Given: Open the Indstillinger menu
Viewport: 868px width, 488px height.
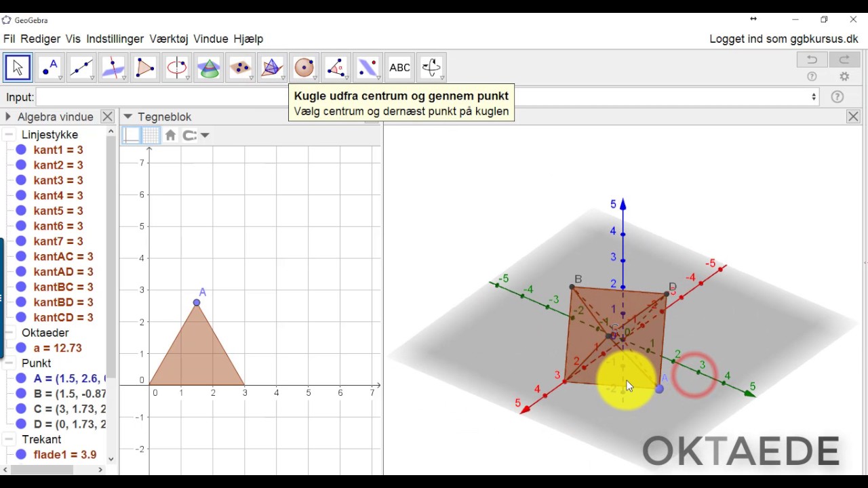Looking at the screenshot, I should pyautogui.click(x=115, y=39).
